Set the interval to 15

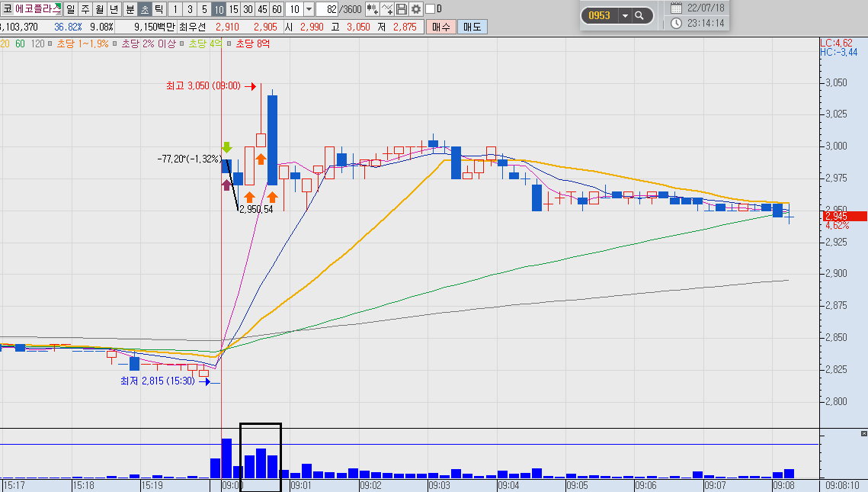[234, 9]
